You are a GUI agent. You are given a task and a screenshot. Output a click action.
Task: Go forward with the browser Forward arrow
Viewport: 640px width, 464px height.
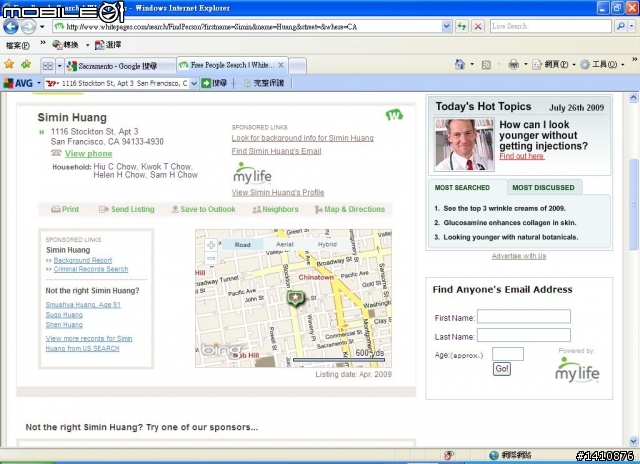coord(28,27)
